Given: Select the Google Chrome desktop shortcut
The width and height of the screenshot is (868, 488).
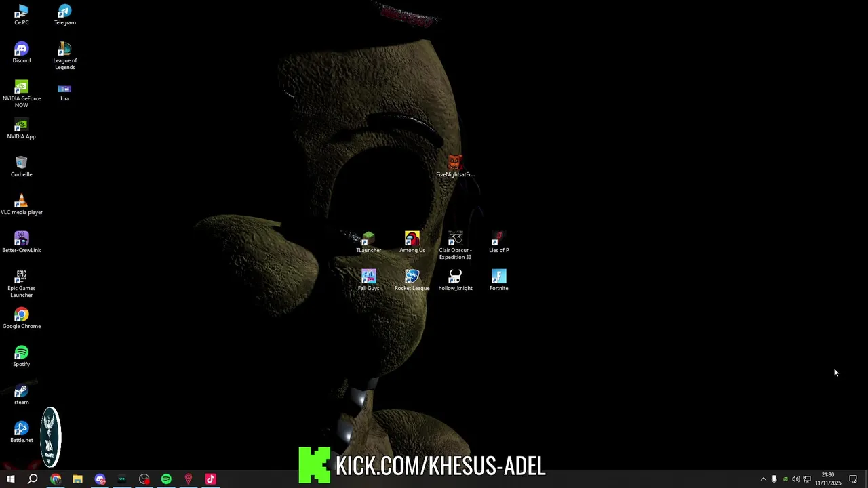Looking at the screenshot, I should click(x=22, y=319).
